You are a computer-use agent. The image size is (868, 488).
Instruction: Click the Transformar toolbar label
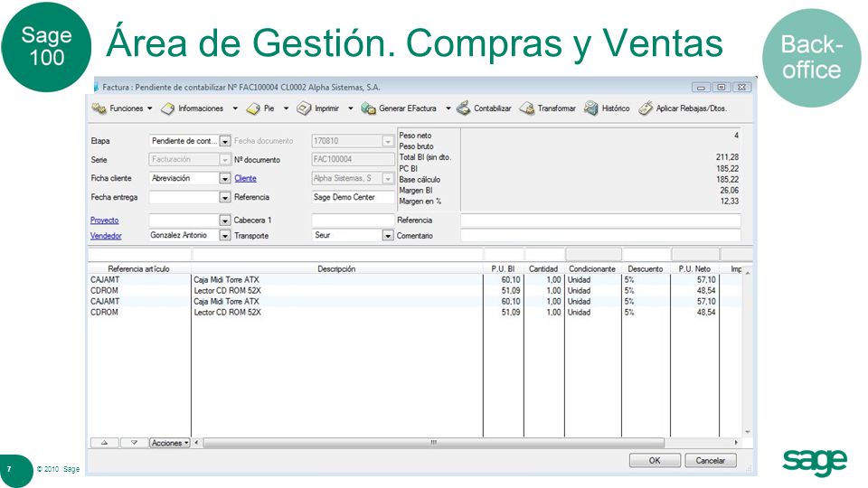(556, 108)
